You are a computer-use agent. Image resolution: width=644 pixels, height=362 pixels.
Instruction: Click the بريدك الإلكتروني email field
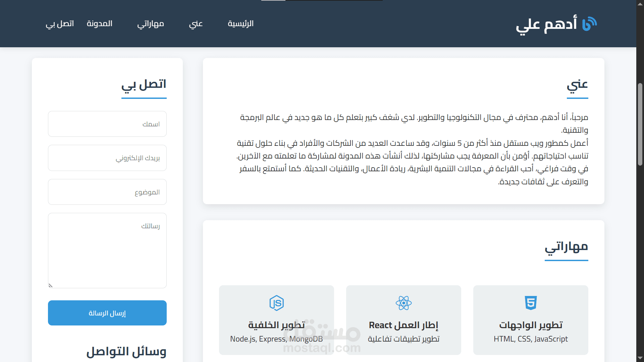107,158
